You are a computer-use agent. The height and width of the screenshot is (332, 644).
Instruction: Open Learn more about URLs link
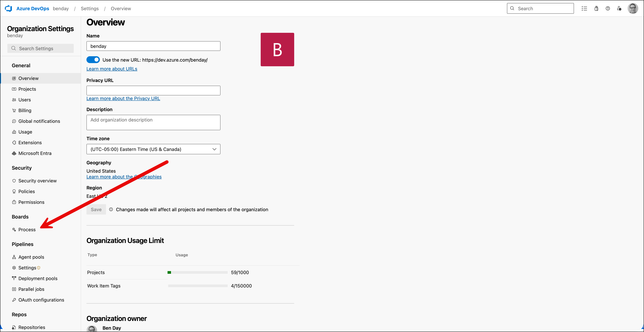tap(112, 69)
